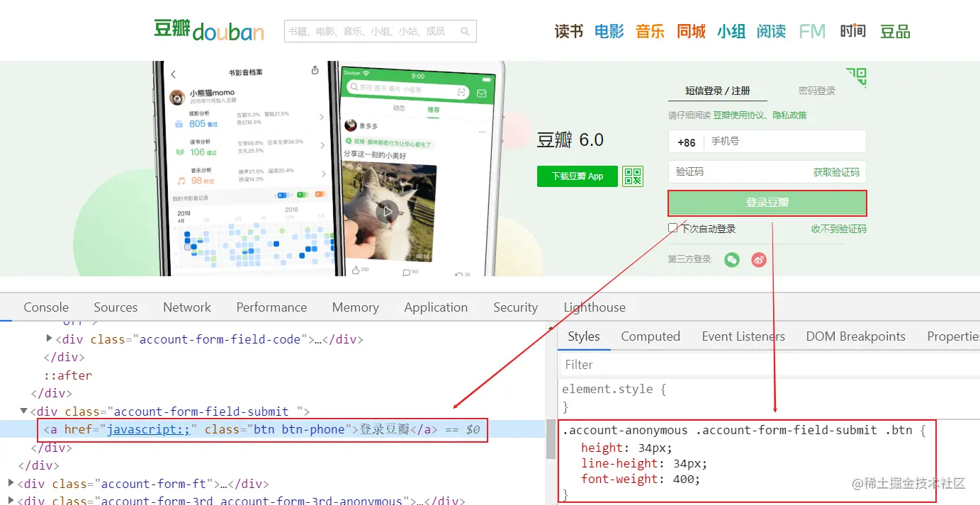Click the javascript:; href link in DOM
Viewport: 980px width, 505px height.
148,429
